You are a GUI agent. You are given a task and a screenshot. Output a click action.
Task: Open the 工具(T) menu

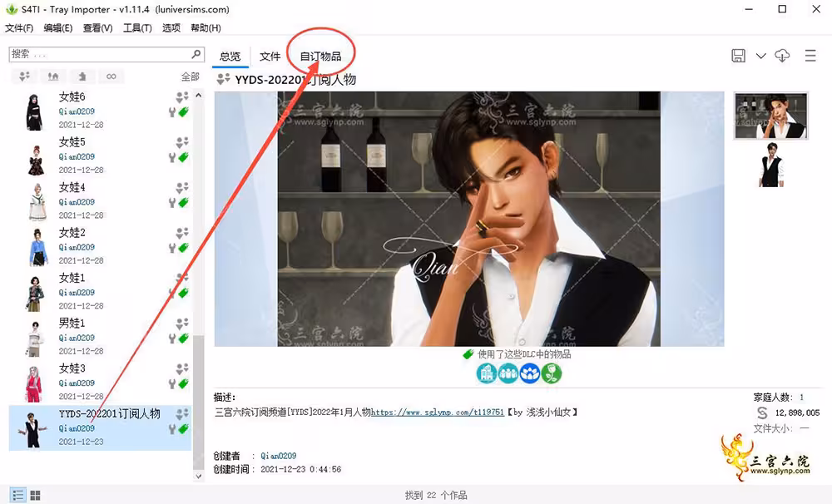click(x=137, y=28)
